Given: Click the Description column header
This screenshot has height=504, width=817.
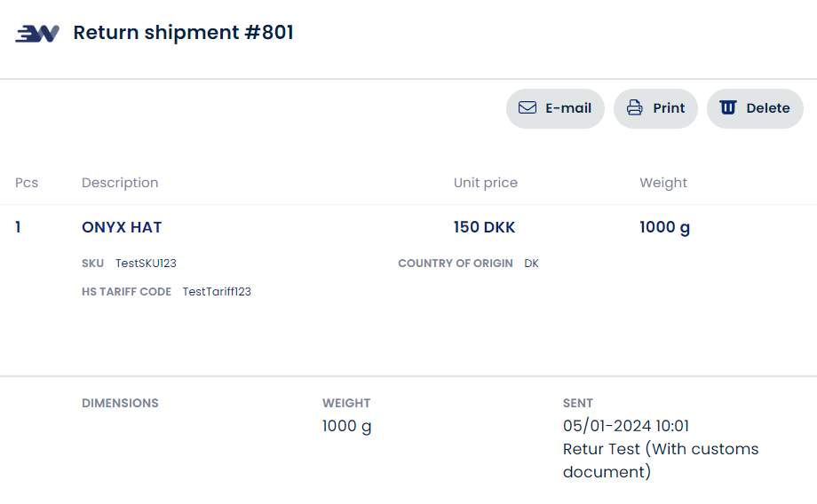Looking at the screenshot, I should click(x=120, y=183).
